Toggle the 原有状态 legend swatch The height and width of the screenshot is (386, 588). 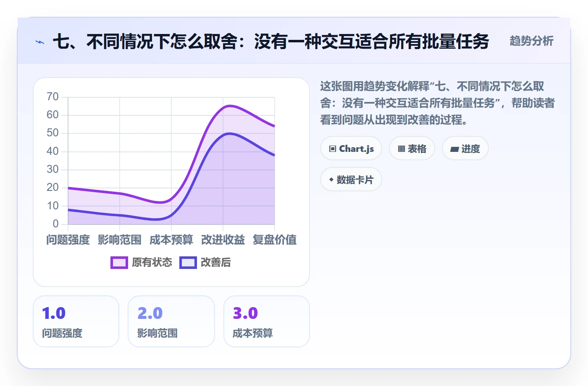coord(119,263)
